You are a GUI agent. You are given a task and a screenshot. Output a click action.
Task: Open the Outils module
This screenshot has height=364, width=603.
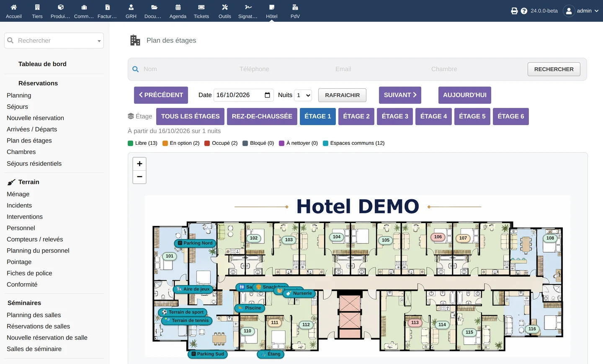[225, 11]
